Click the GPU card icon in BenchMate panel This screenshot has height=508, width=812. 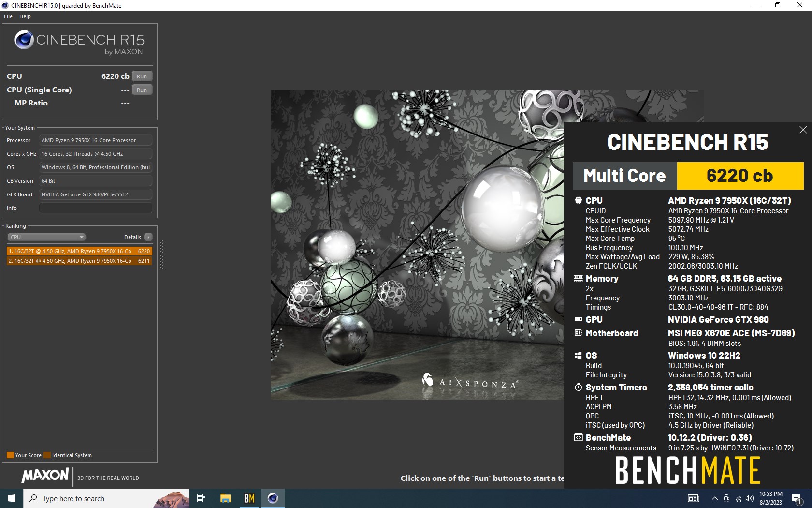click(578, 319)
